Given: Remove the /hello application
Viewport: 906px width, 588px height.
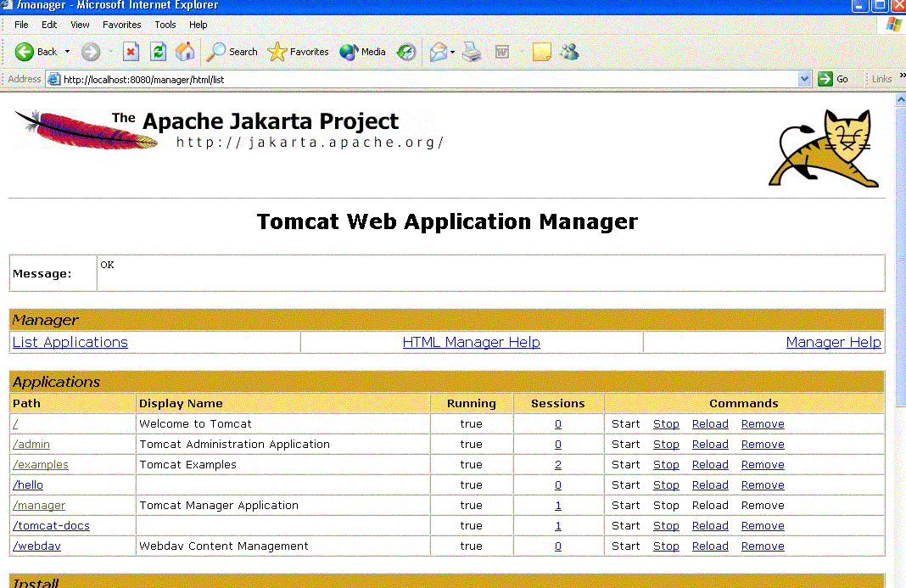Looking at the screenshot, I should point(763,484).
